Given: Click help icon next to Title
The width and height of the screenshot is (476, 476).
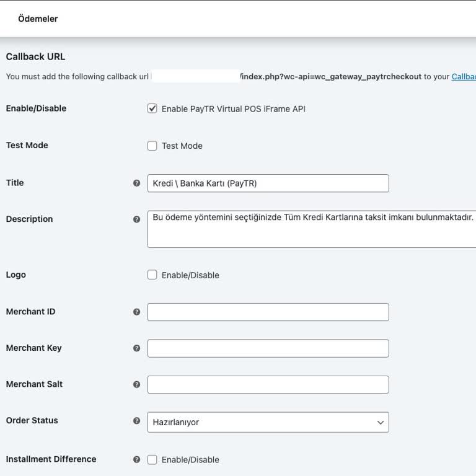Looking at the screenshot, I should point(136,183).
